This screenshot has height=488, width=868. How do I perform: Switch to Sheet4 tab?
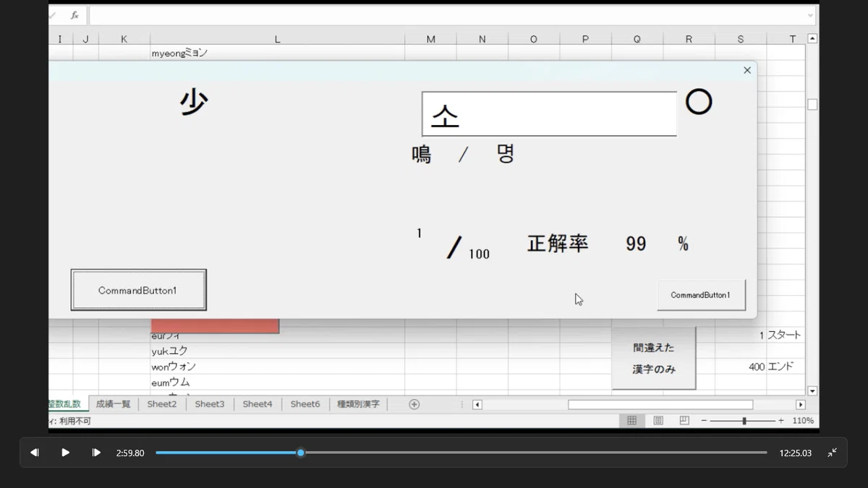pyautogui.click(x=258, y=404)
